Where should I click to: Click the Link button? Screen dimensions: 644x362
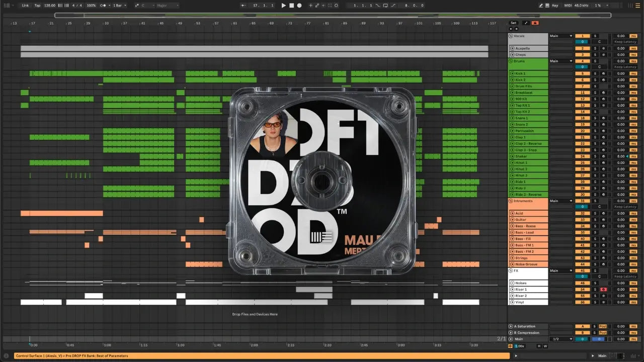(x=25, y=6)
